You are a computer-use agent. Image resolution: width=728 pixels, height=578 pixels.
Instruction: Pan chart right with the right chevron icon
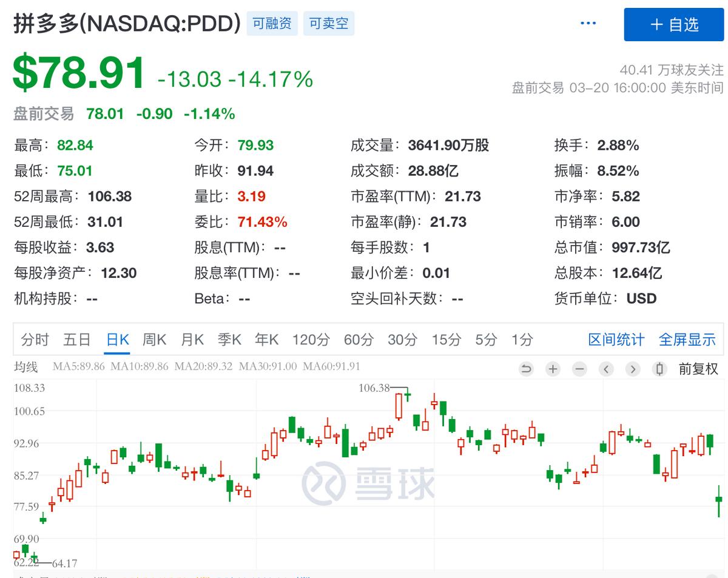coord(633,369)
